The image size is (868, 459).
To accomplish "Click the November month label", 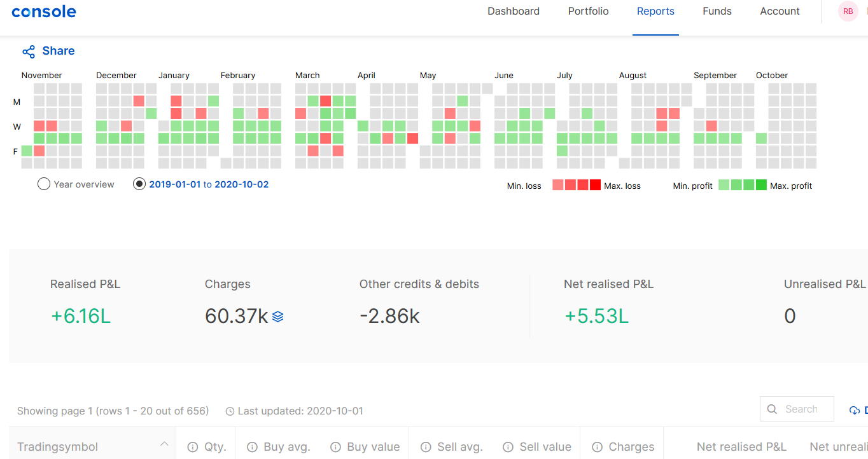I will 41,75.
